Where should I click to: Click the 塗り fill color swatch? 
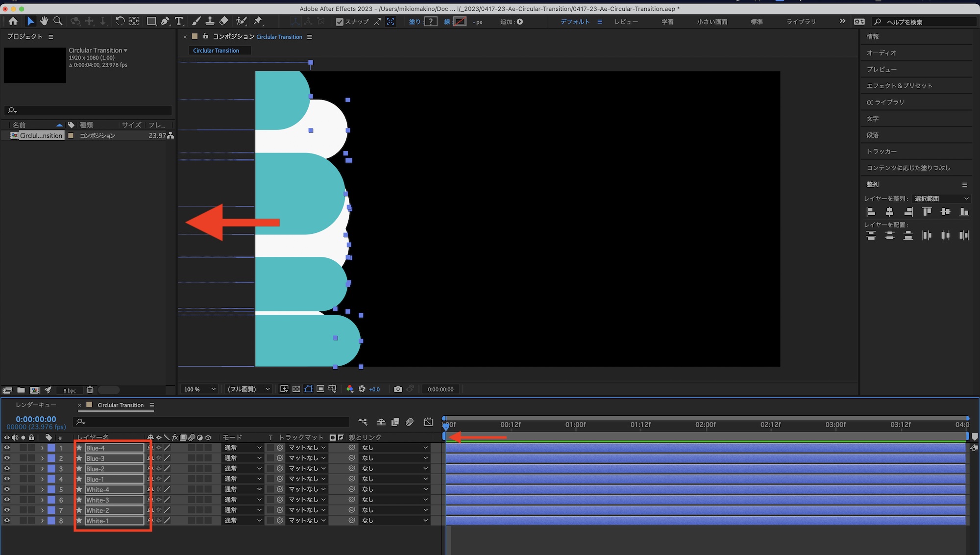[431, 22]
